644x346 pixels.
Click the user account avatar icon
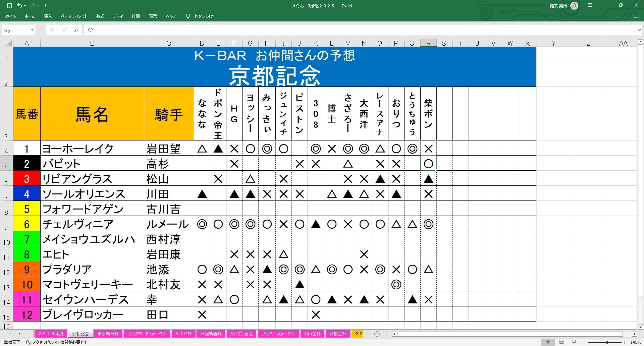click(x=574, y=6)
